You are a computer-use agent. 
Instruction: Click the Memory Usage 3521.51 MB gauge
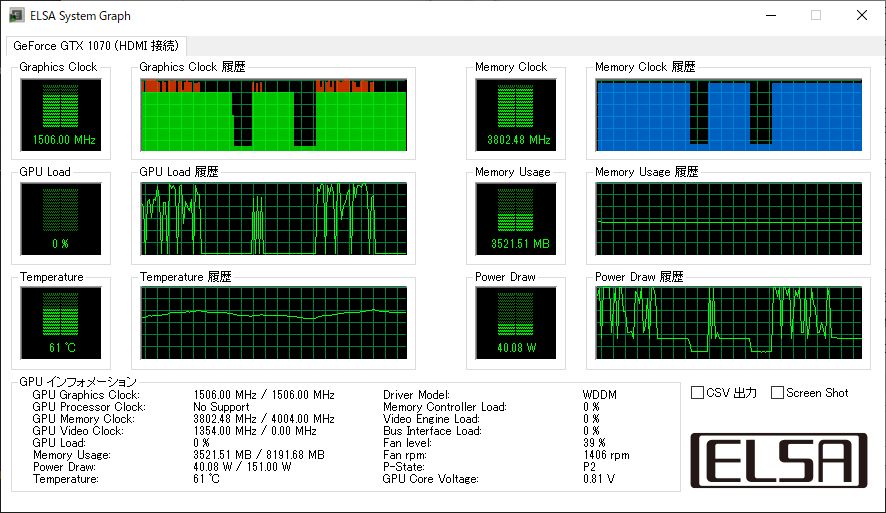tap(516, 219)
